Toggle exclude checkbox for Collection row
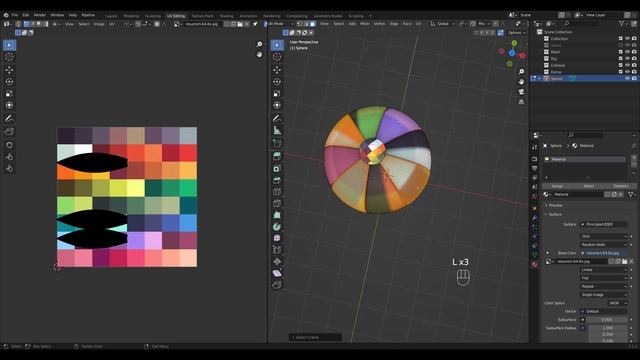 click(x=620, y=38)
